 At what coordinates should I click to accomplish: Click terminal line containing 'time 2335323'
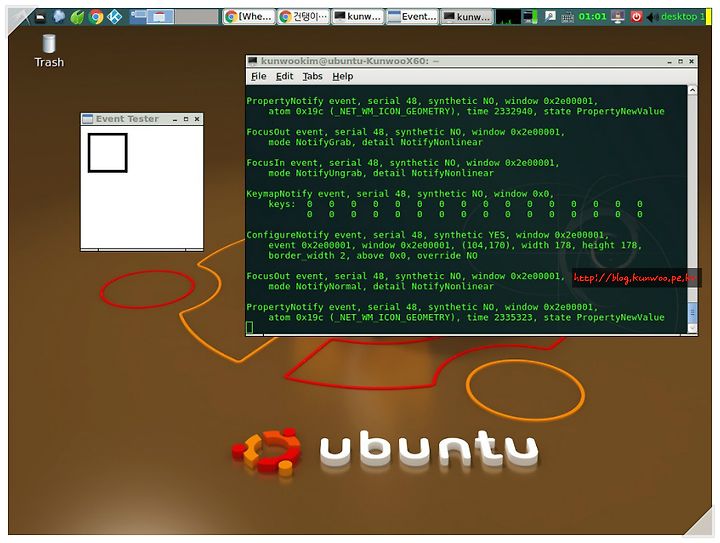[466, 318]
